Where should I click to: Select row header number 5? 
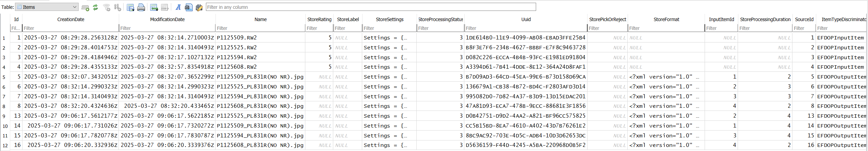point(4,77)
